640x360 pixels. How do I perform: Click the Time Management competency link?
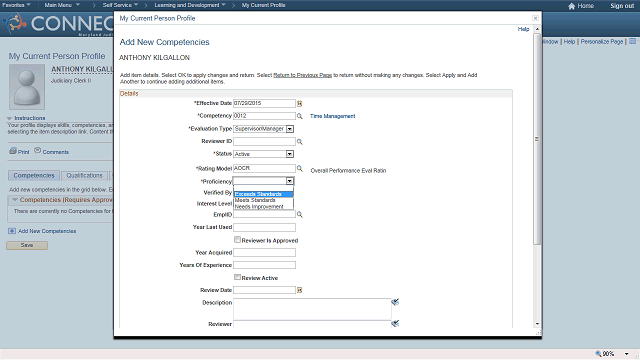point(333,116)
